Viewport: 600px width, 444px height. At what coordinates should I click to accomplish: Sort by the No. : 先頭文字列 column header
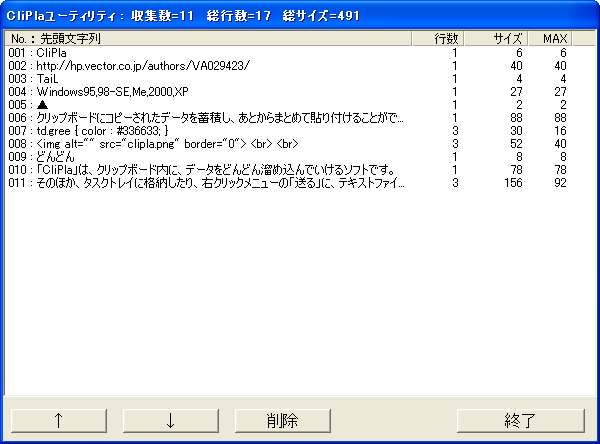point(208,38)
